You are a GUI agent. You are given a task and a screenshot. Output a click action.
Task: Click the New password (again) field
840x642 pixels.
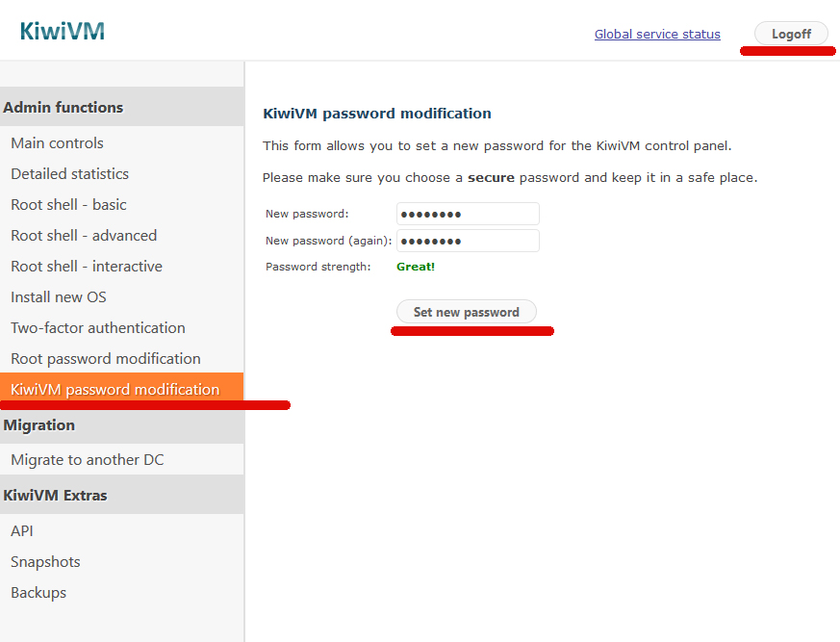pyautogui.click(x=468, y=241)
